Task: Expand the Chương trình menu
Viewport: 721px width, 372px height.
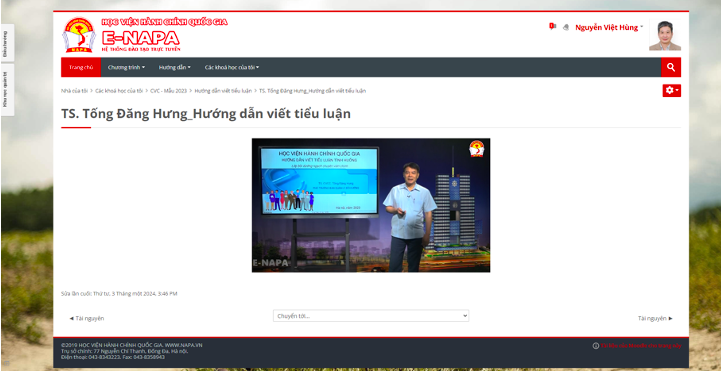Action: click(x=126, y=67)
